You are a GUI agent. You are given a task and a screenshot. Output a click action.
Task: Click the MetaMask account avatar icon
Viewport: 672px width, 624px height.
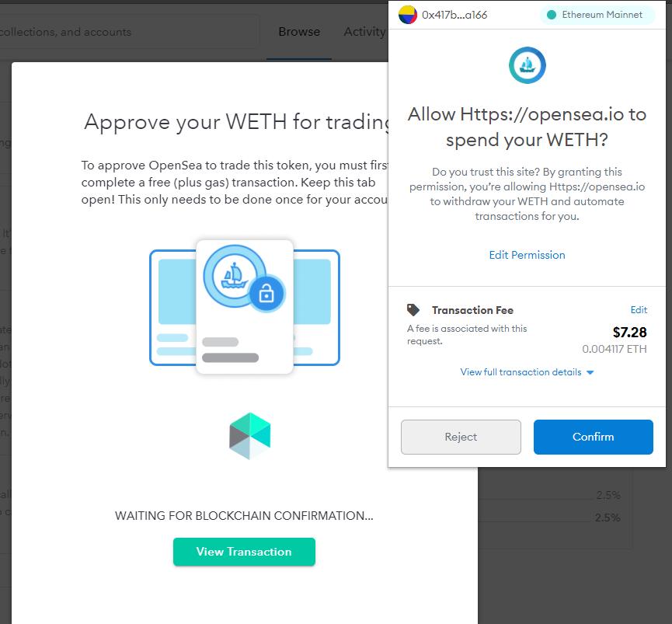pos(408,15)
